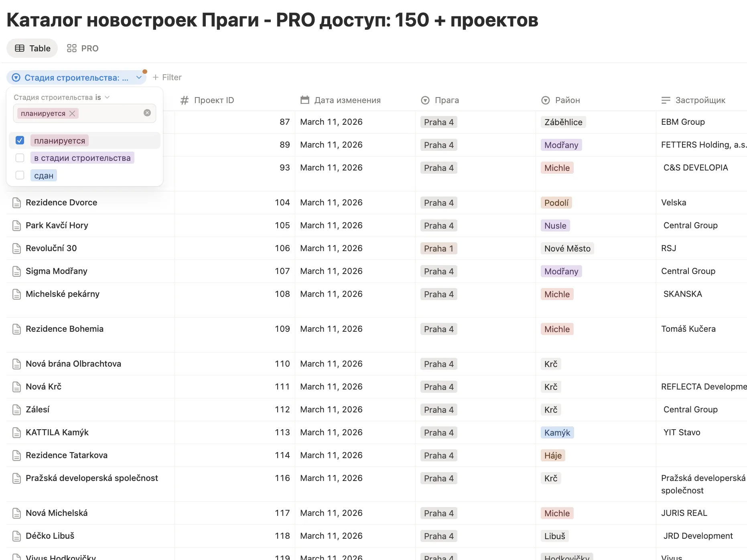
Task: Collapse filter panel via chevron on filter pill
Action: (x=139, y=77)
